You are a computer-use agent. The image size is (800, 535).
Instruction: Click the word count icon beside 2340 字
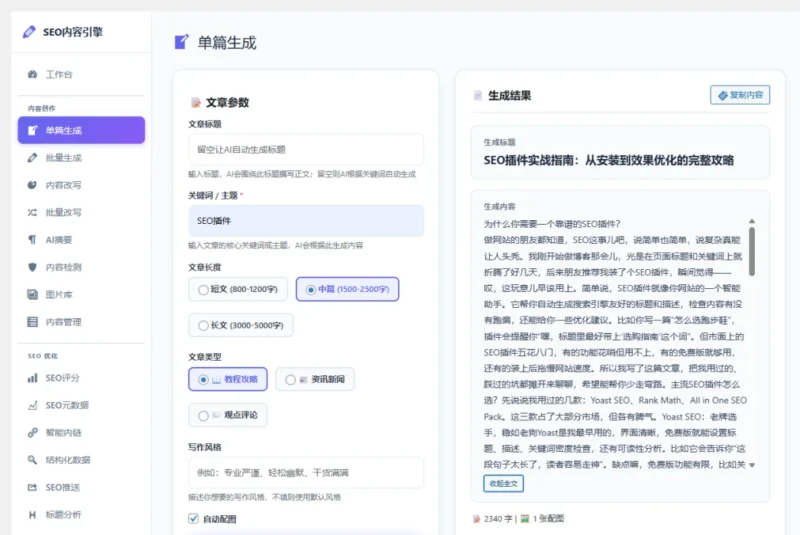tap(477, 519)
